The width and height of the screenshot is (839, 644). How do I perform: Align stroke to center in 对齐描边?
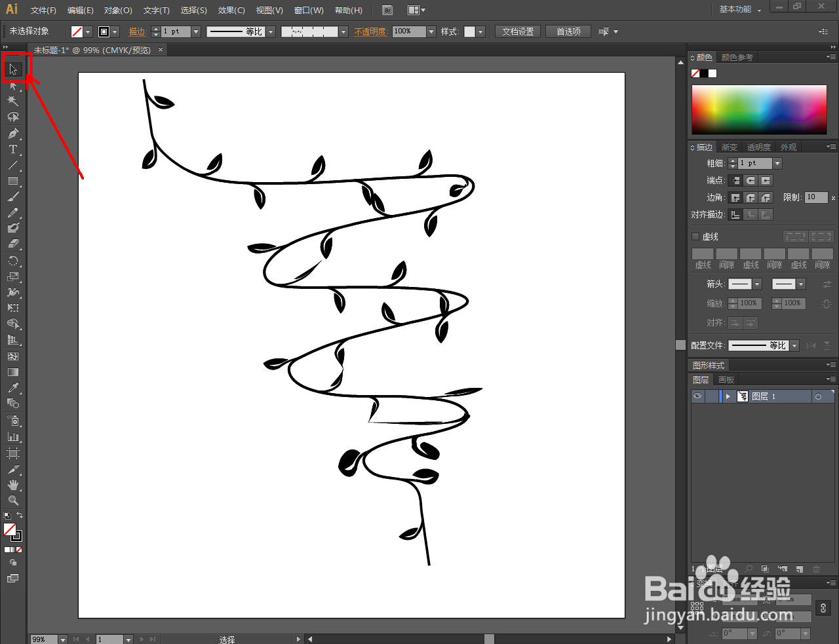pyautogui.click(x=735, y=214)
